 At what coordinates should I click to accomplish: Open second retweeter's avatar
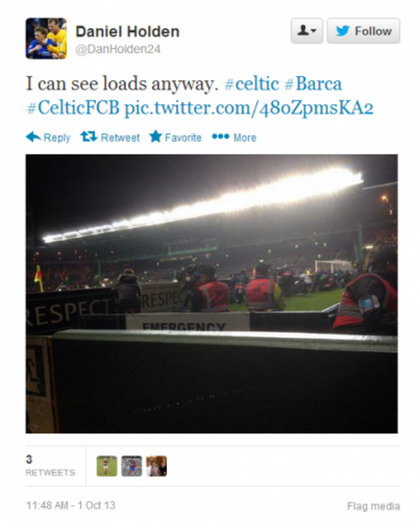click(131, 466)
